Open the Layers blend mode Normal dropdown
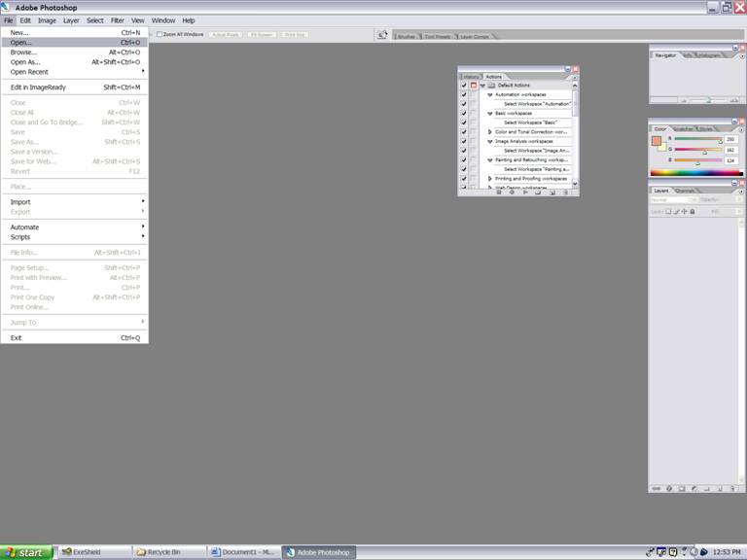 pos(674,200)
